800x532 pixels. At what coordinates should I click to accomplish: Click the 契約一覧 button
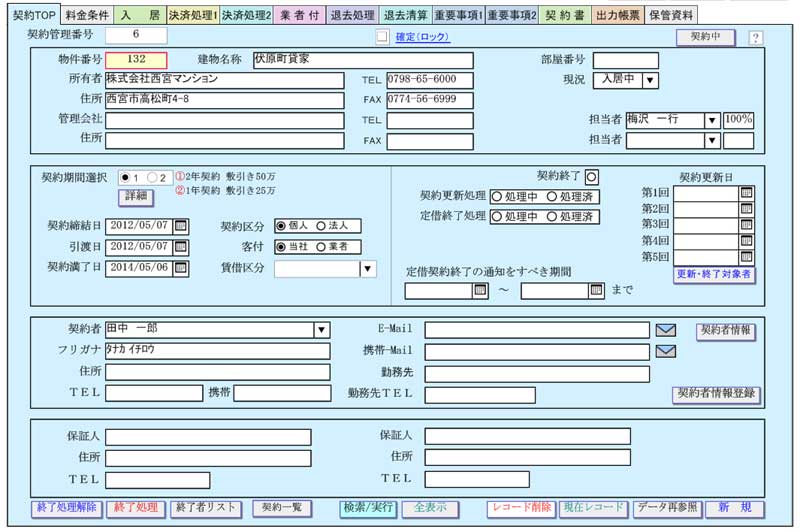[x=282, y=509]
